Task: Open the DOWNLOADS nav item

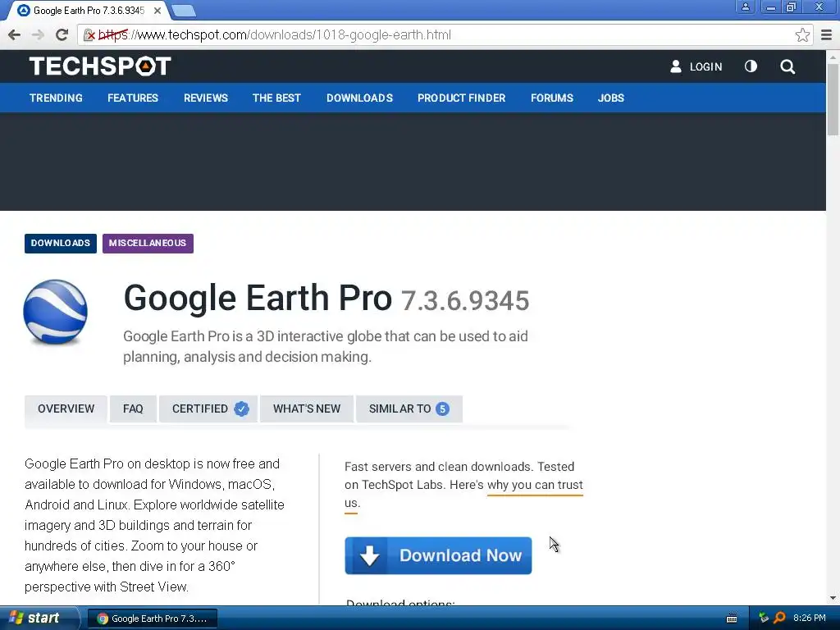Action: click(359, 98)
